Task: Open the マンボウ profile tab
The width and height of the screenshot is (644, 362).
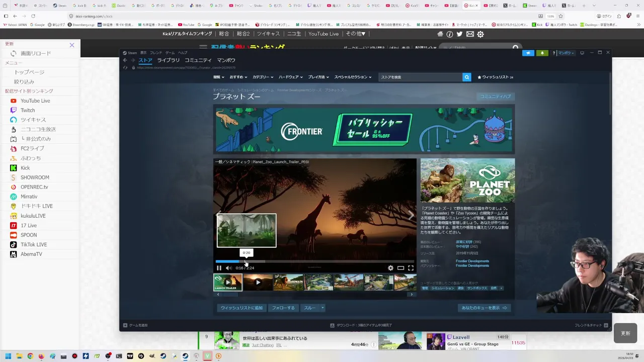Action: click(226, 60)
